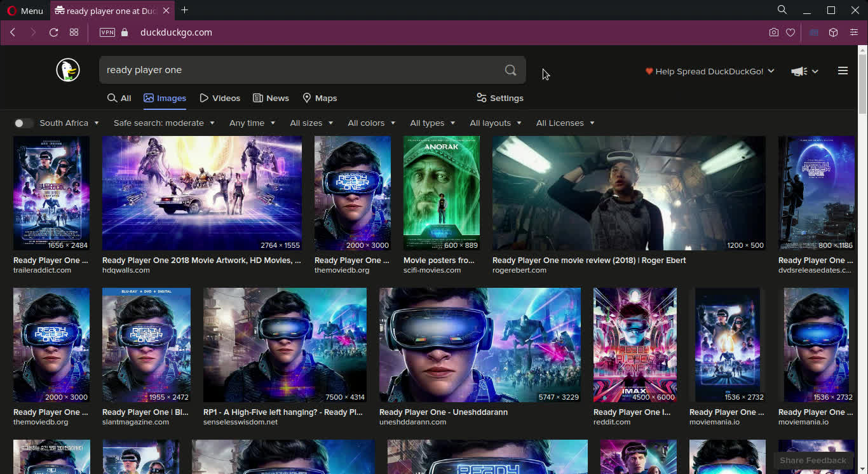Viewport: 868px width, 474px height.
Task: Open the 7500 × 4314 senselesswisdom thumbnail
Action: pos(285,345)
